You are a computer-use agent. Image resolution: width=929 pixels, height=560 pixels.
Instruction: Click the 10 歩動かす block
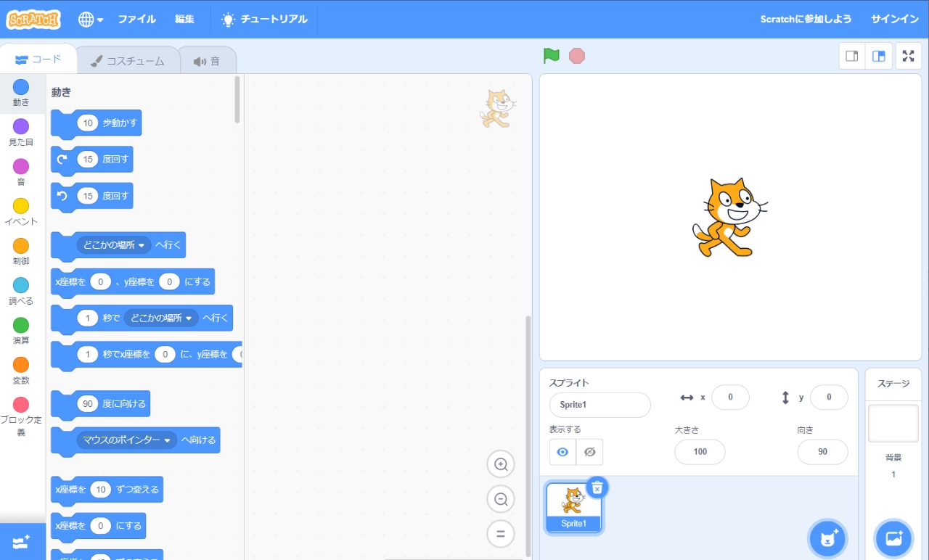point(97,124)
